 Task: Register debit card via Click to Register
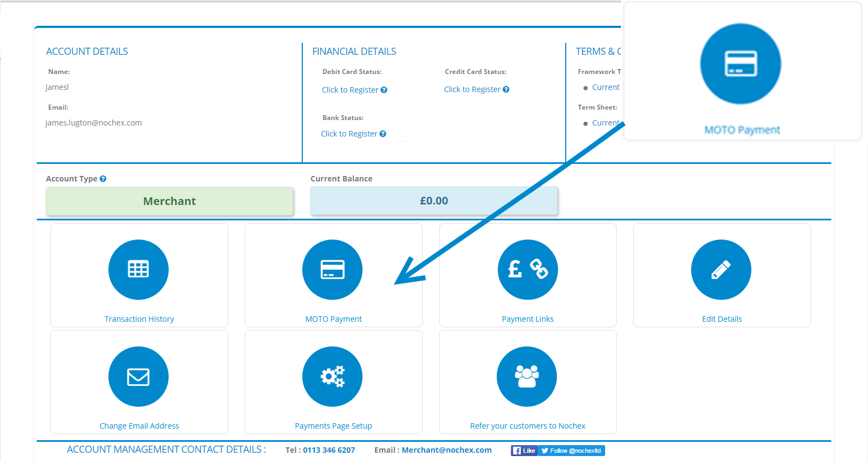pyautogui.click(x=350, y=90)
